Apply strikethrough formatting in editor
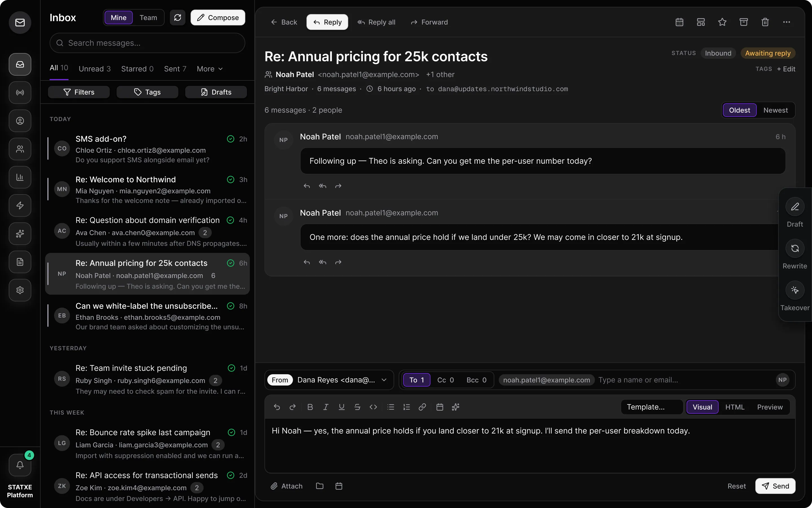The image size is (812, 508). [x=357, y=407]
